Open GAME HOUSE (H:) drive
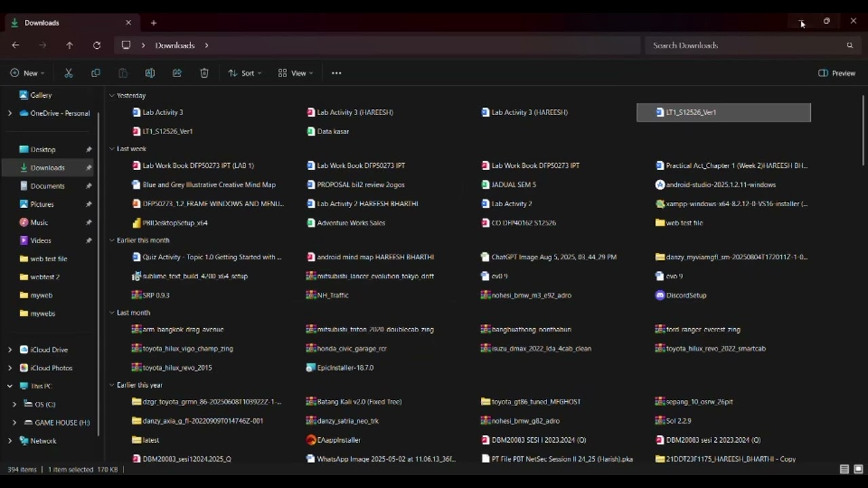868x488 pixels. (x=56, y=422)
